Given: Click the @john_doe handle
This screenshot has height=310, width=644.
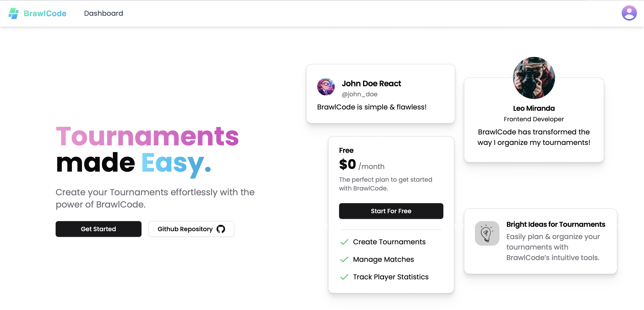Looking at the screenshot, I should [x=359, y=94].
